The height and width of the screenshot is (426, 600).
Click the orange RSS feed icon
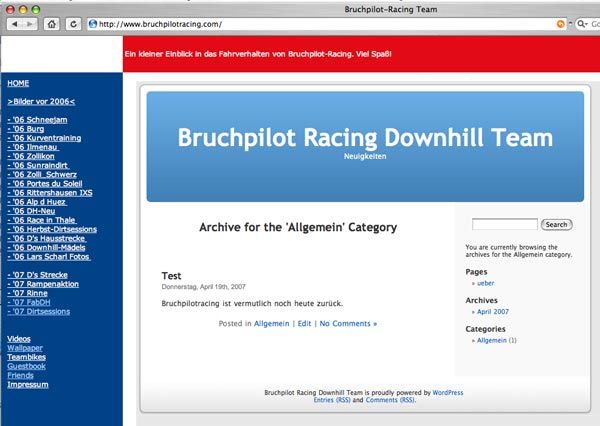[561, 24]
